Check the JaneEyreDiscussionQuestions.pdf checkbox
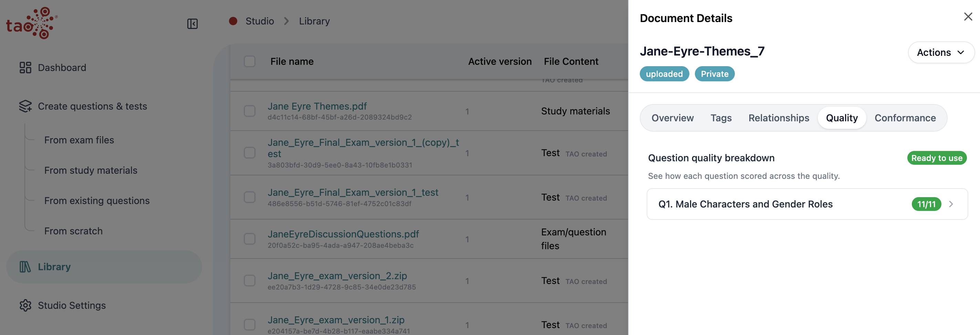Screen dimensions: 980x335 click(250, 239)
